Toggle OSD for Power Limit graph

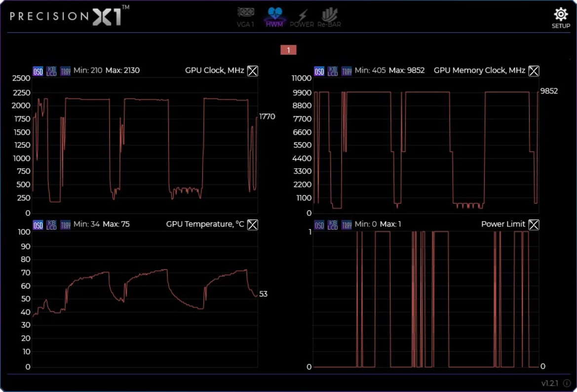(319, 225)
